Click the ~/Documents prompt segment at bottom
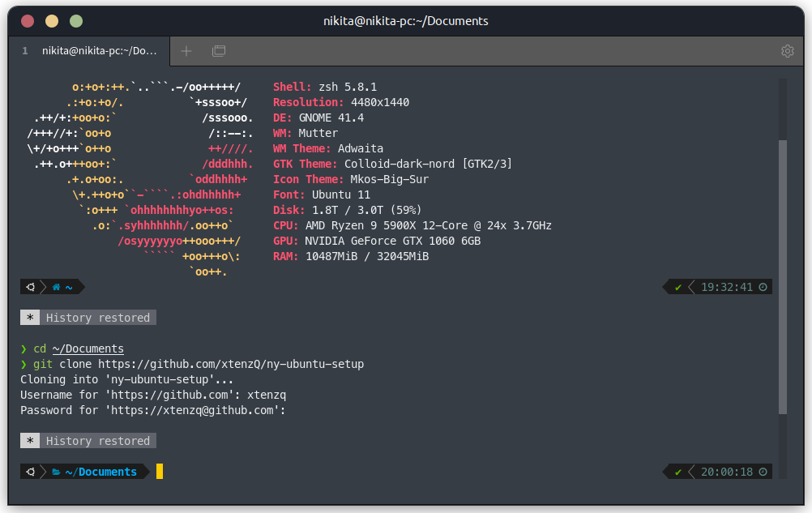The image size is (812, 513). (101, 472)
